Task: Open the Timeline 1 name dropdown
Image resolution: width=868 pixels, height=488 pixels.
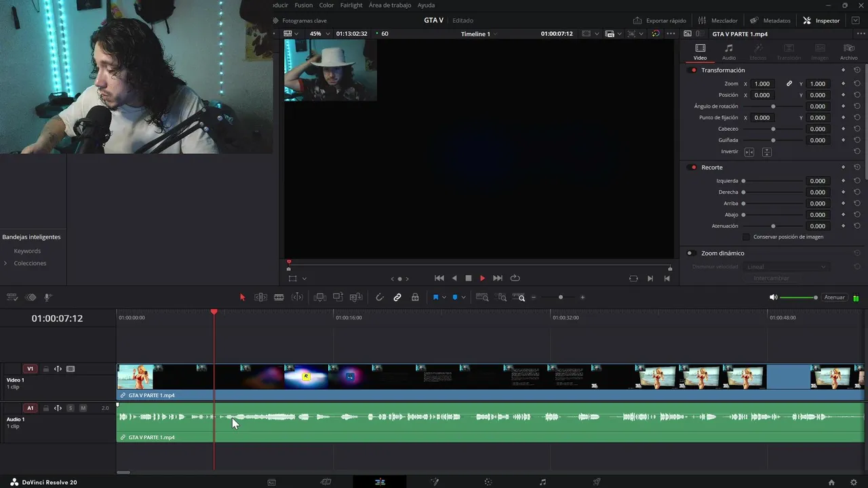Action: pos(479,34)
